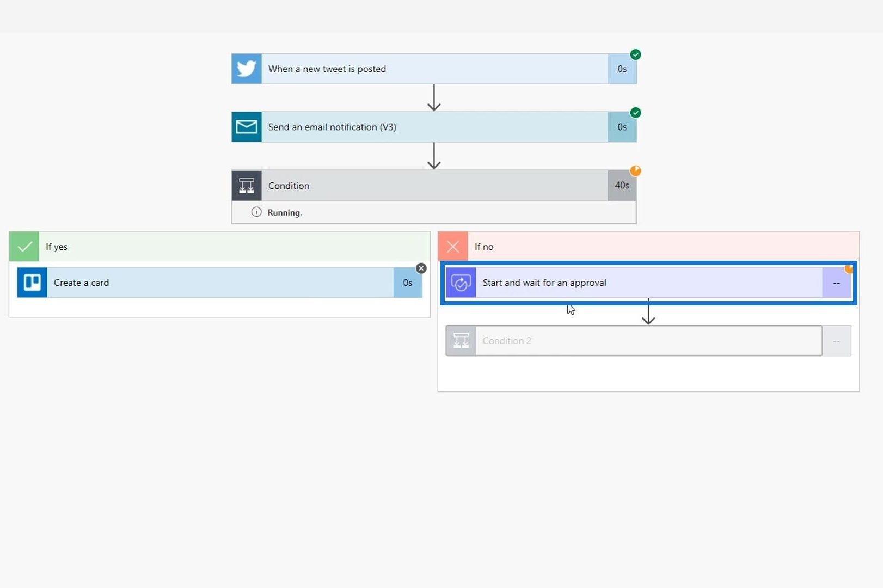
Task: Click the info icon beside Running
Action: tap(256, 212)
